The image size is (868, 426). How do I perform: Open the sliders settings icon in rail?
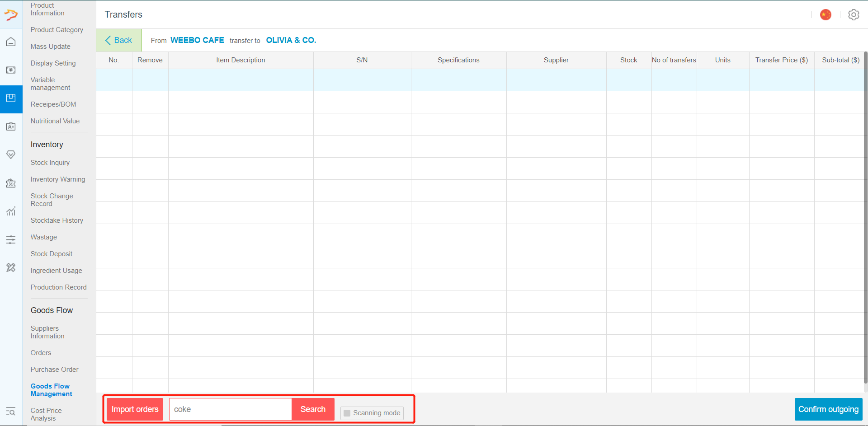pyautogui.click(x=11, y=239)
